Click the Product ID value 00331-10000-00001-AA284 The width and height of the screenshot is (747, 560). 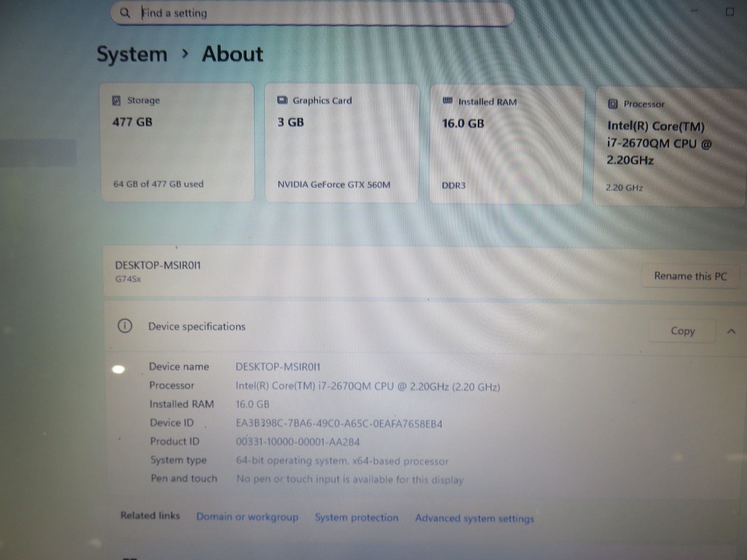click(298, 442)
